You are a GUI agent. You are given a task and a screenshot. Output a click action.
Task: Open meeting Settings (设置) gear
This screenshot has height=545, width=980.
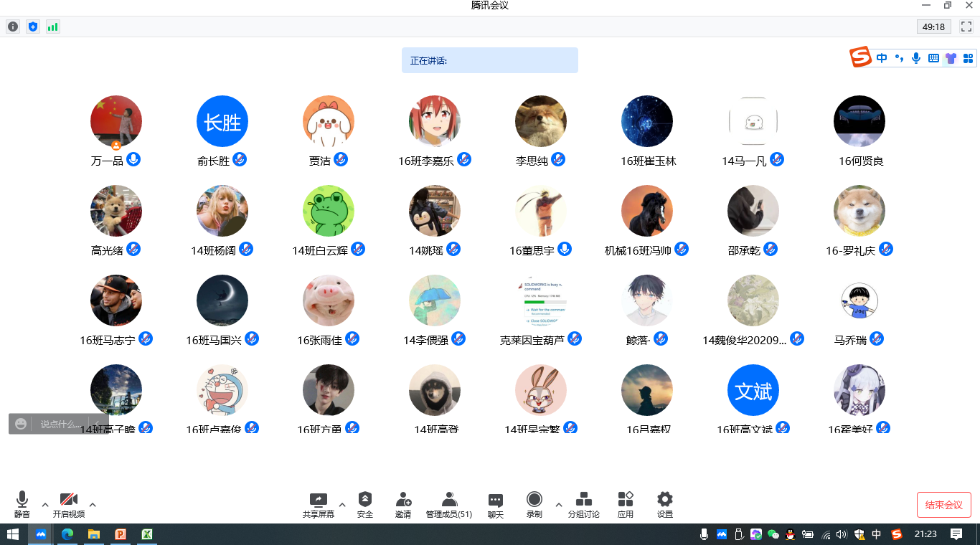[664, 504]
